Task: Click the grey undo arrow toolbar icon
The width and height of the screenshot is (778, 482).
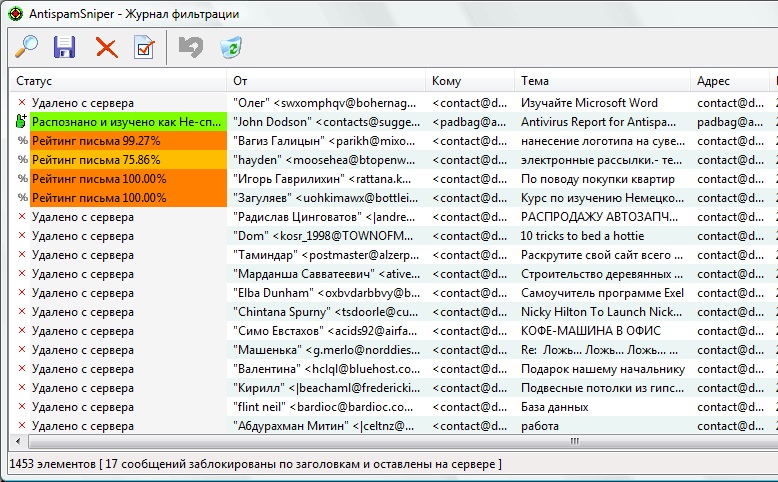Action: 191,47
